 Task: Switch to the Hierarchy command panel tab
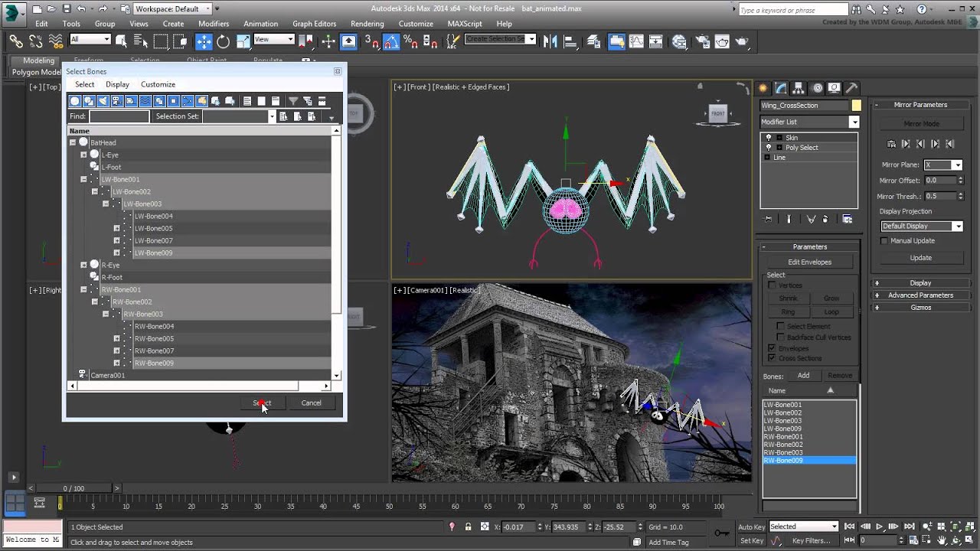[x=799, y=88]
